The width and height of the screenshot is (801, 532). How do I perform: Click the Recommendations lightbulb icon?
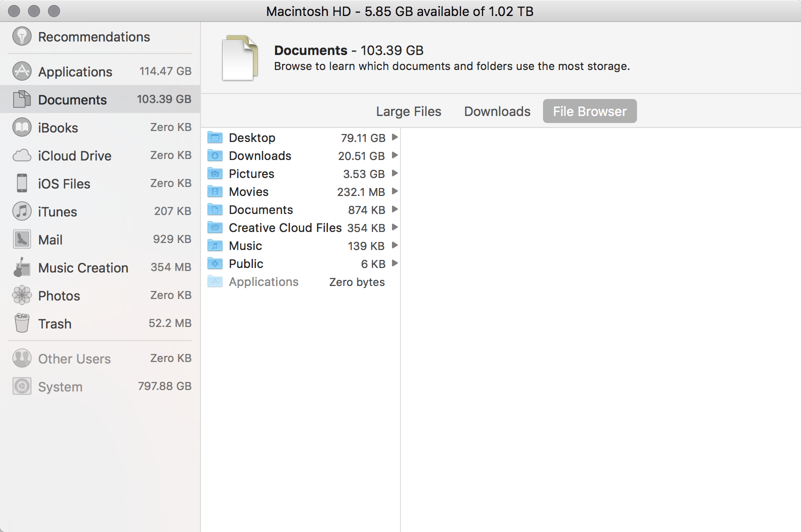coord(22,36)
